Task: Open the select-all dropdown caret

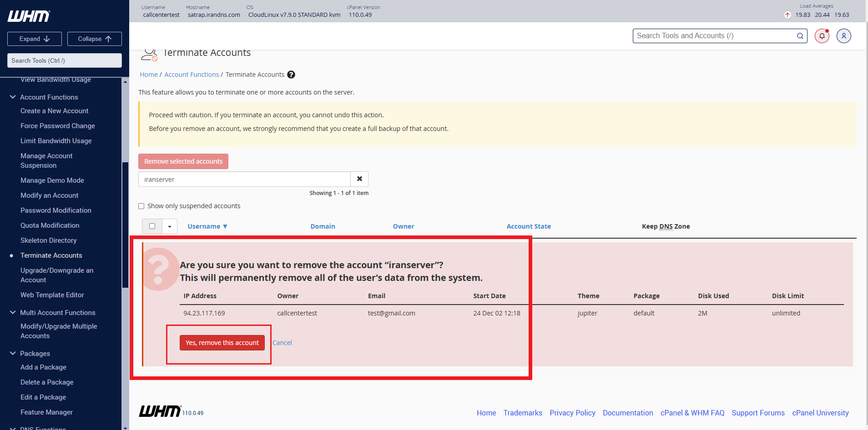Action: [170, 226]
